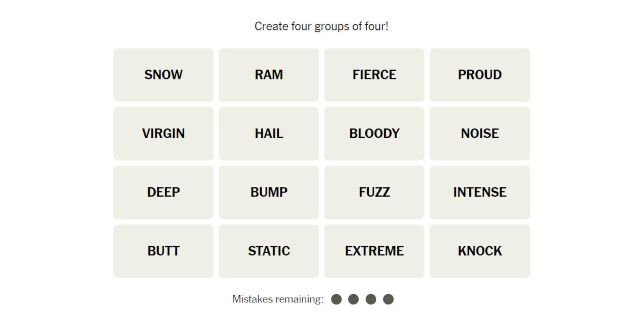644x322 pixels.
Task: Toggle the EXTREME tile selection
Action: (374, 251)
